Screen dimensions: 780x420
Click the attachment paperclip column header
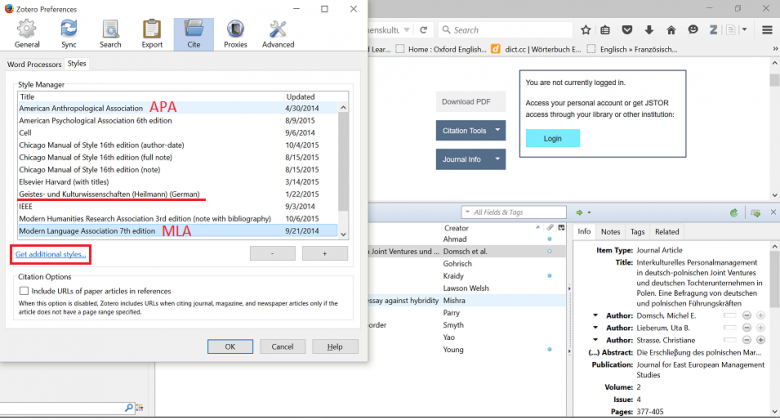550,227
